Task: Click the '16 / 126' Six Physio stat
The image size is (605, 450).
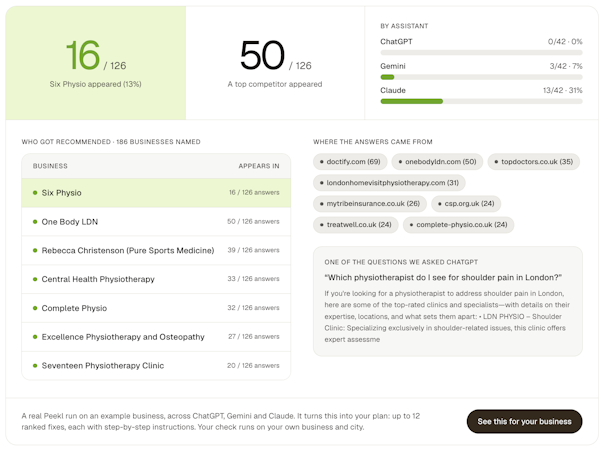Action: [x=96, y=56]
